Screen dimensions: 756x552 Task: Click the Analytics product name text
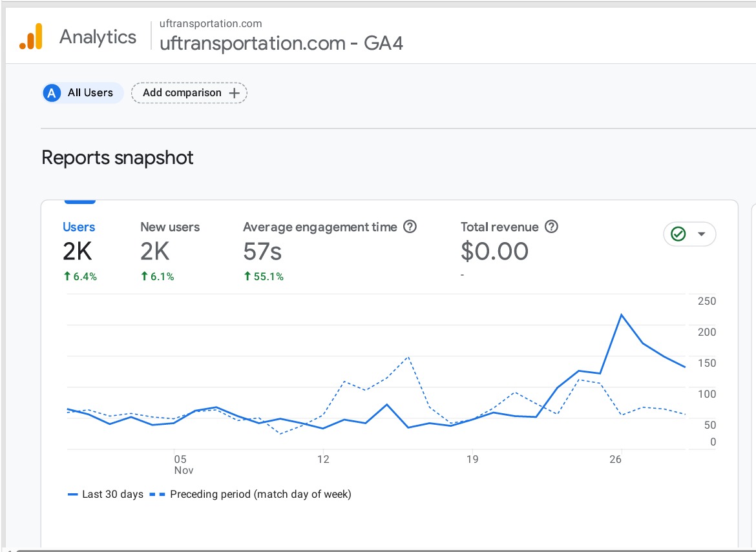coord(98,37)
